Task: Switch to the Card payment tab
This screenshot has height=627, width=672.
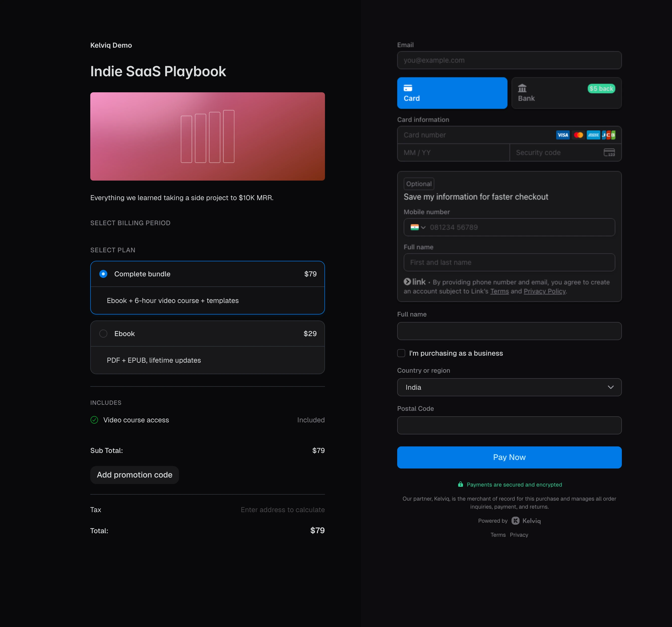Action: [452, 93]
